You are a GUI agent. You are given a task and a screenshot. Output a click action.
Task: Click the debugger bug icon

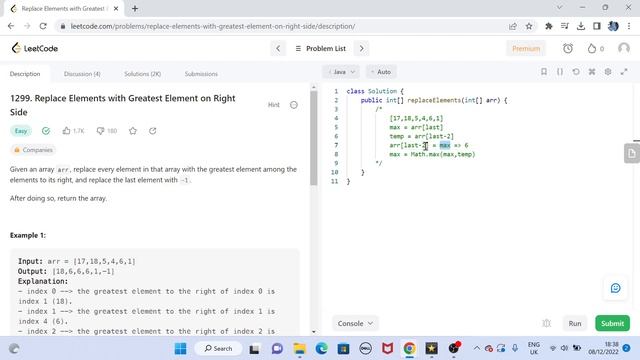point(547,323)
